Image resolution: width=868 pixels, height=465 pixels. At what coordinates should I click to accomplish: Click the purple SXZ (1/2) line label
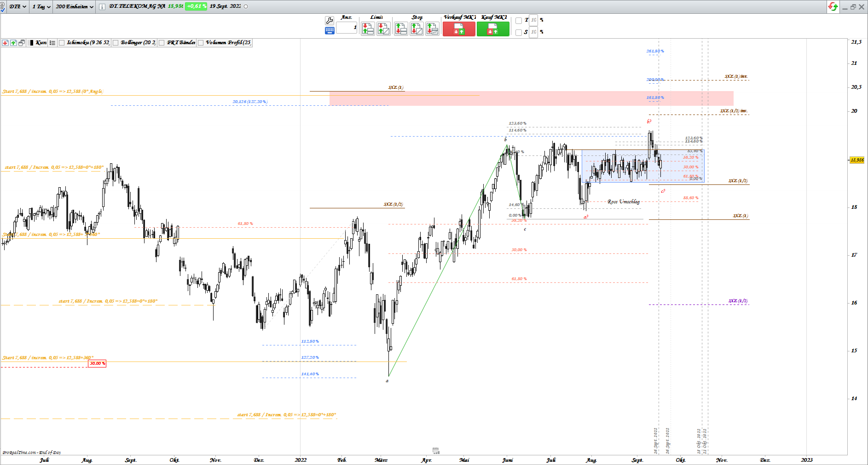738,301
